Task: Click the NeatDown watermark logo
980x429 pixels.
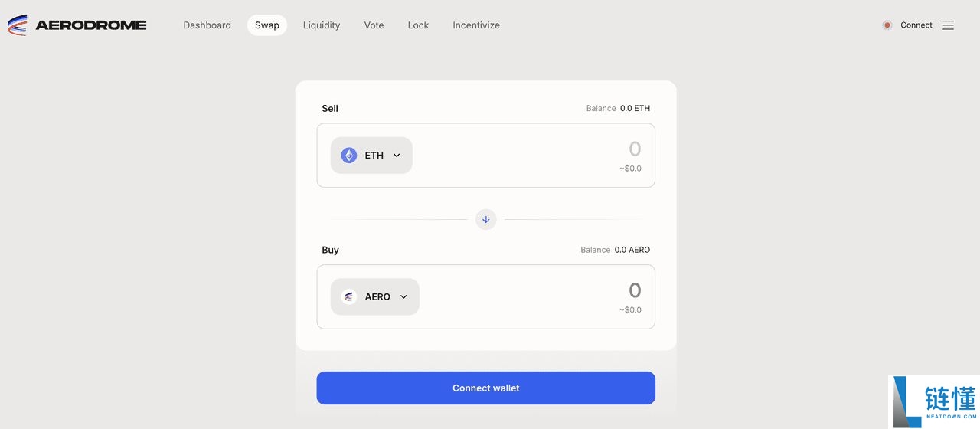Action: coord(934,401)
